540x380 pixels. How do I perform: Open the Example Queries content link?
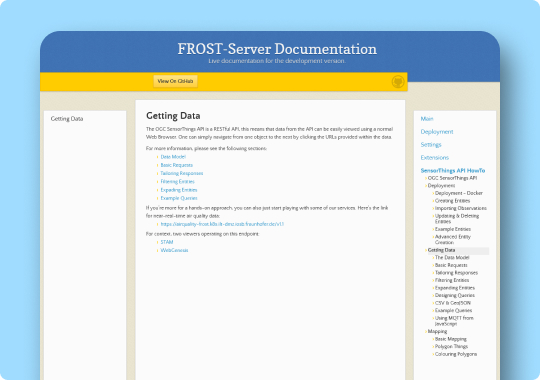pos(179,198)
